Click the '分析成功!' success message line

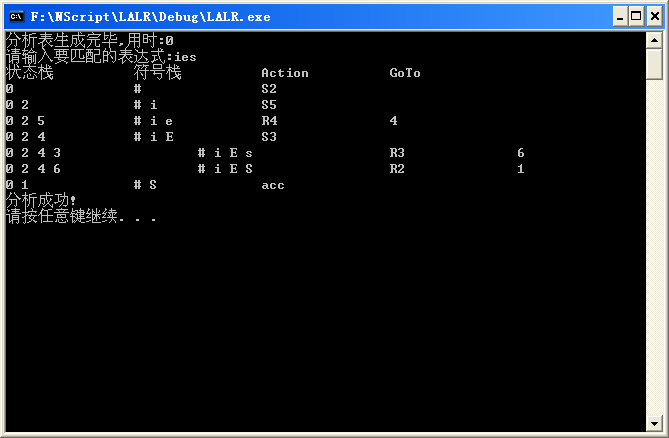(x=41, y=200)
